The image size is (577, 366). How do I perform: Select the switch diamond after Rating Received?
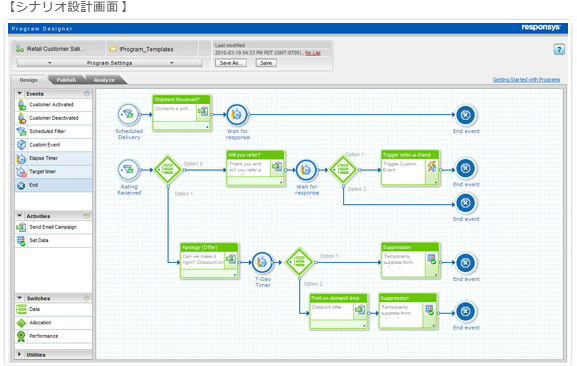coord(167,170)
